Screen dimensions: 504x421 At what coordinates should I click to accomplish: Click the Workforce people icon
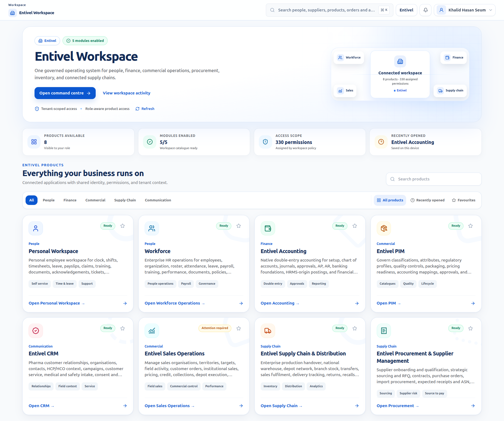point(152,228)
